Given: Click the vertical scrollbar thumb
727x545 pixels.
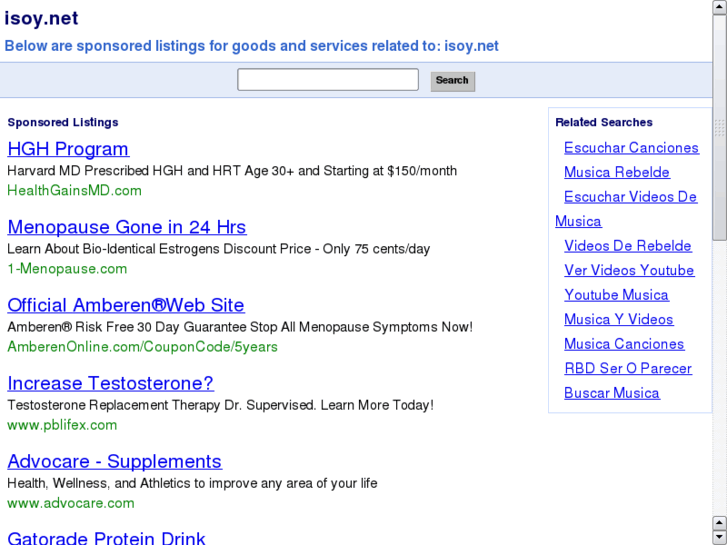Looking at the screenshot, I should (720, 128).
